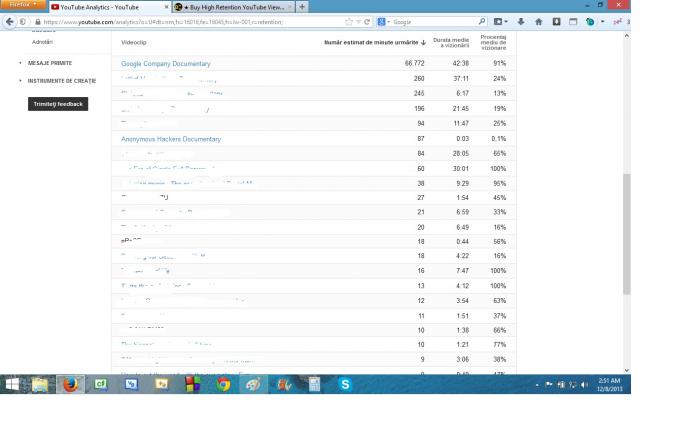This screenshot has width=700, height=436.
Task: Reload the current page
Action: 367,22
